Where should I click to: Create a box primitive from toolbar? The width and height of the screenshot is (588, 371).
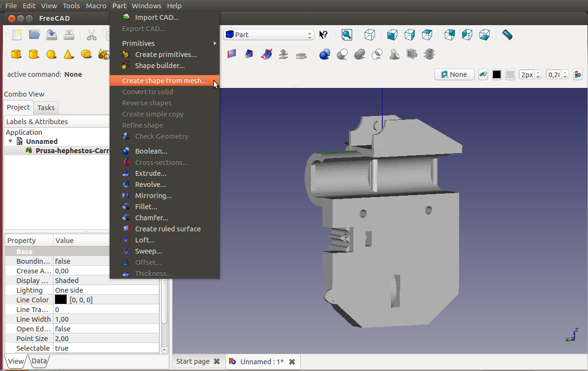pos(16,54)
